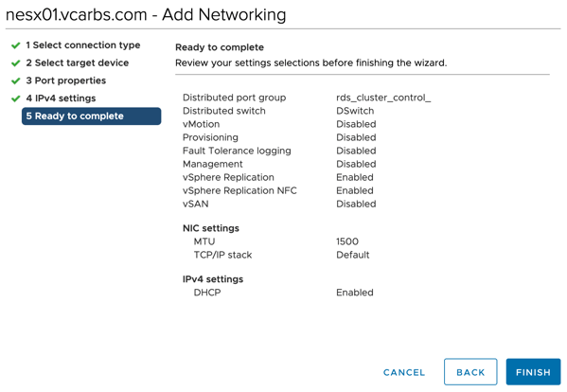This screenshot has height=392, width=567.
Task: Click green checkmark beside Select connection type
Action: point(15,45)
